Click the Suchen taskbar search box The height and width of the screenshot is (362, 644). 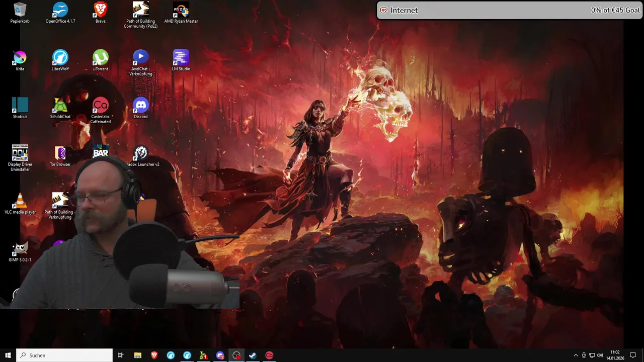click(x=64, y=355)
